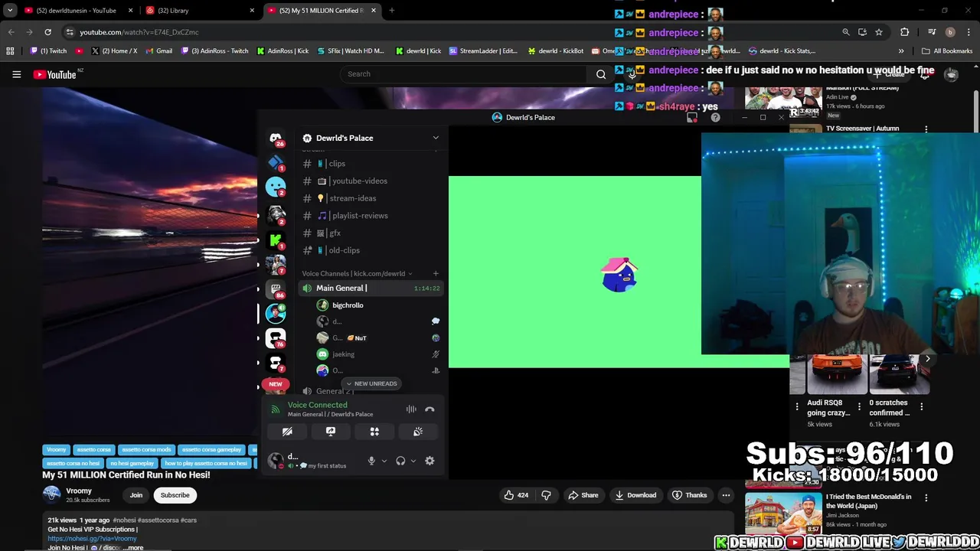Image resolution: width=980 pixels, height=551 pixels.
Task: Click the YouTube search field
Action: tap(465, 74)
